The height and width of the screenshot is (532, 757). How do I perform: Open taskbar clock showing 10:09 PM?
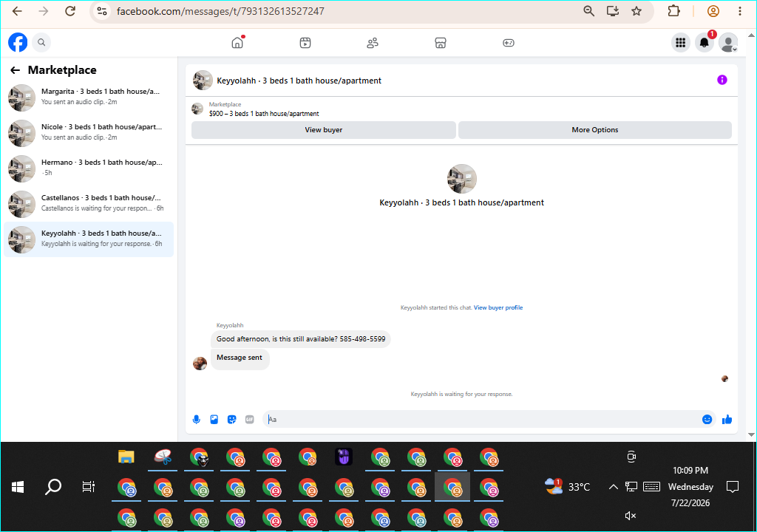(690, 487)
